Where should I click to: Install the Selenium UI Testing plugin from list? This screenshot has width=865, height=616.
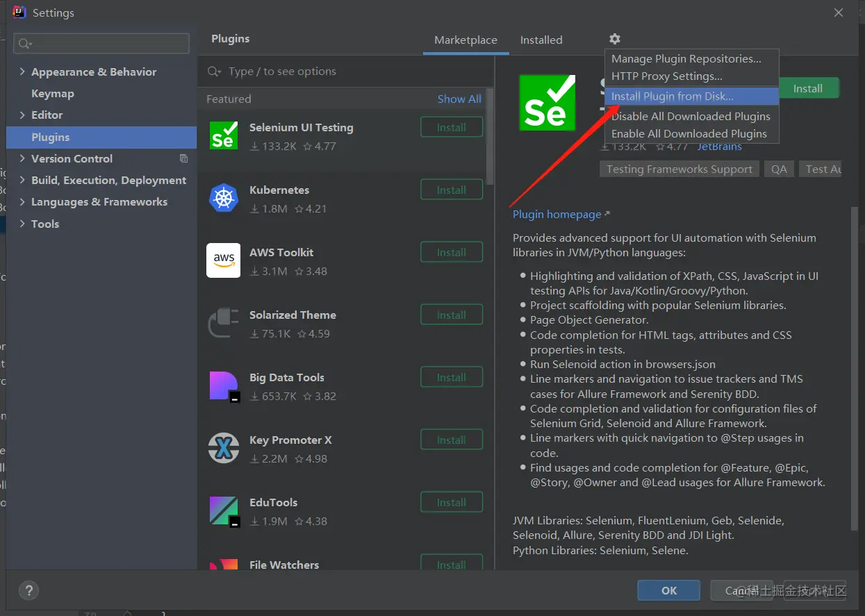(452, 127)
